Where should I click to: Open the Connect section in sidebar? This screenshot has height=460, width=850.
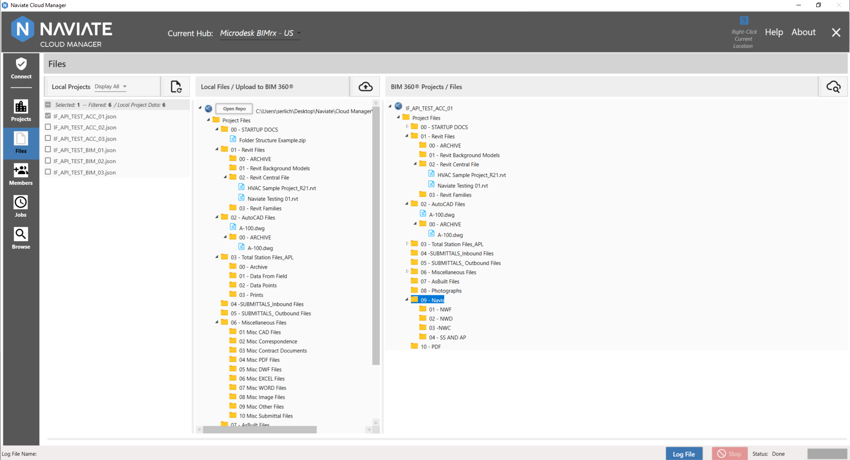(x=21, y=68)
